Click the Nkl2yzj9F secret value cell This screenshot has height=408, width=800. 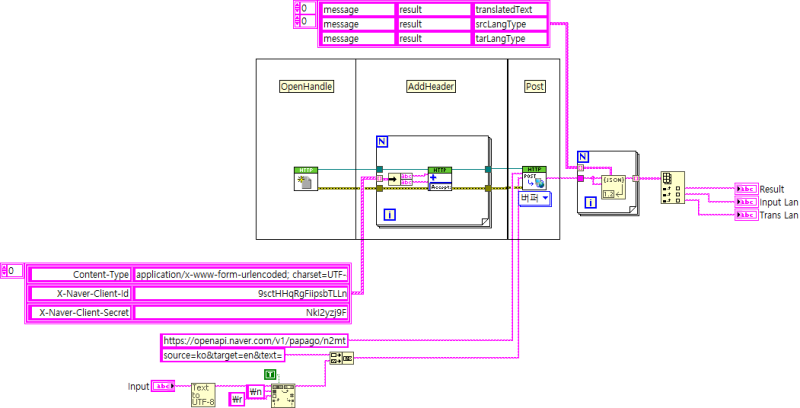coord(241,313)
